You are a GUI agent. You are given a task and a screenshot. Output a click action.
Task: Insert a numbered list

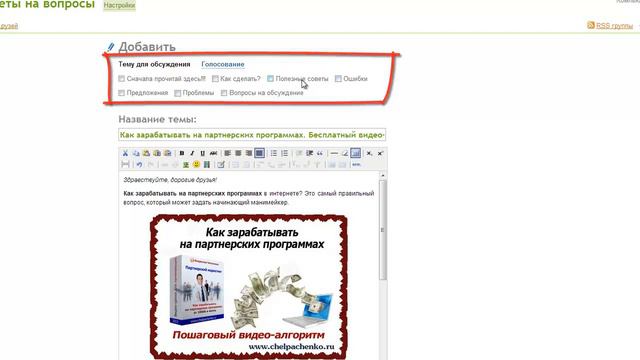coord(284,153)
